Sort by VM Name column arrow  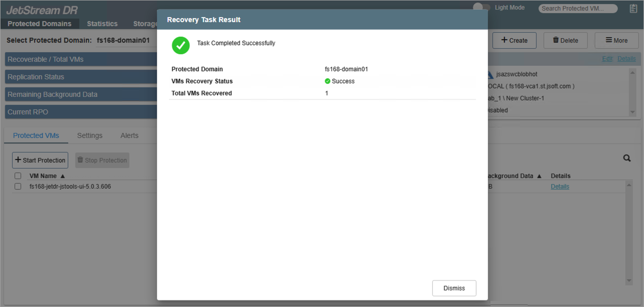click(63, 176)
